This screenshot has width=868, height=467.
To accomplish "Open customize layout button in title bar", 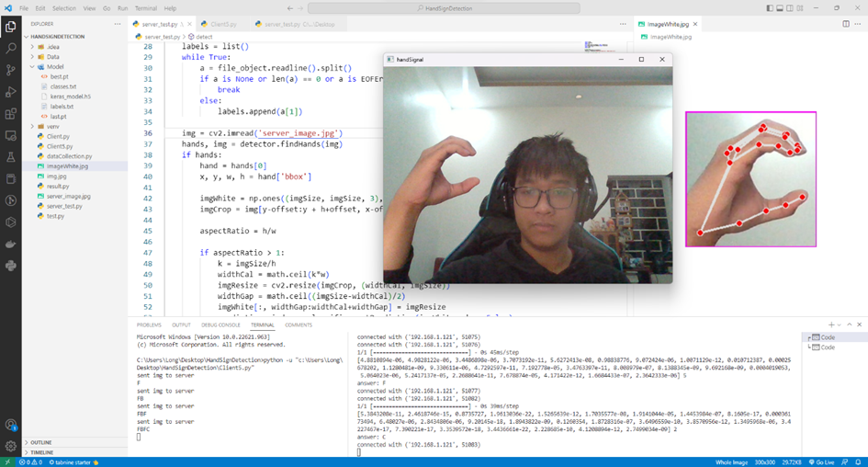I will [x=800, y=8].
